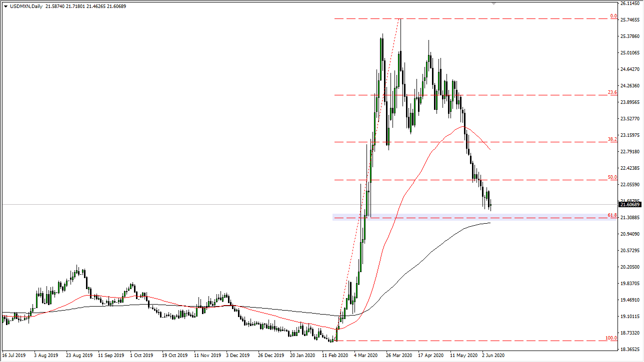Screen dimensions: 644x362
Task: Select the Fibonacci 50.0 level label
Action: point(612,177)
